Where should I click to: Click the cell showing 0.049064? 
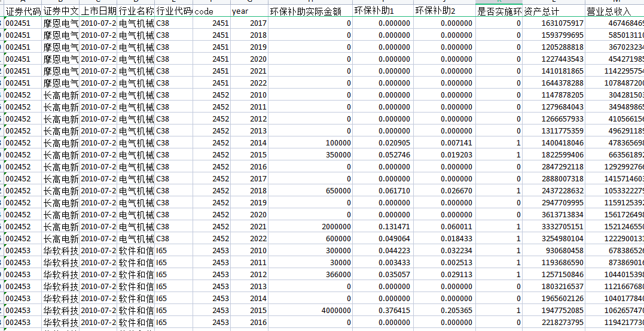click(383, 238)
